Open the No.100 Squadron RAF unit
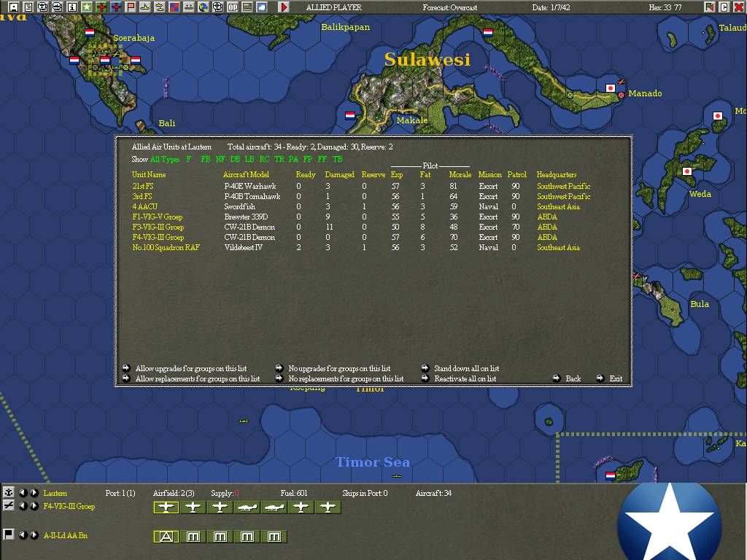This screenshot has height=560, width=747. (x=166, y=248)
